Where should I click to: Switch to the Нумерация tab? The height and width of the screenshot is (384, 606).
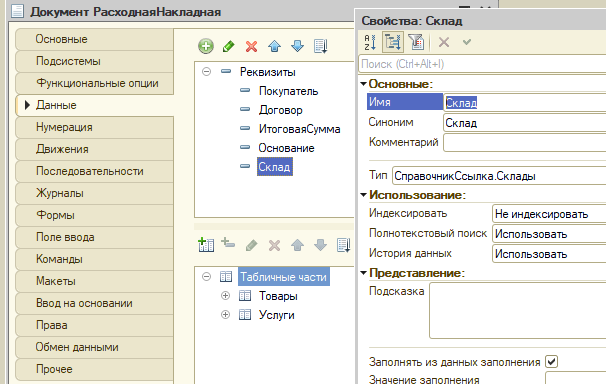click(95, 127)
